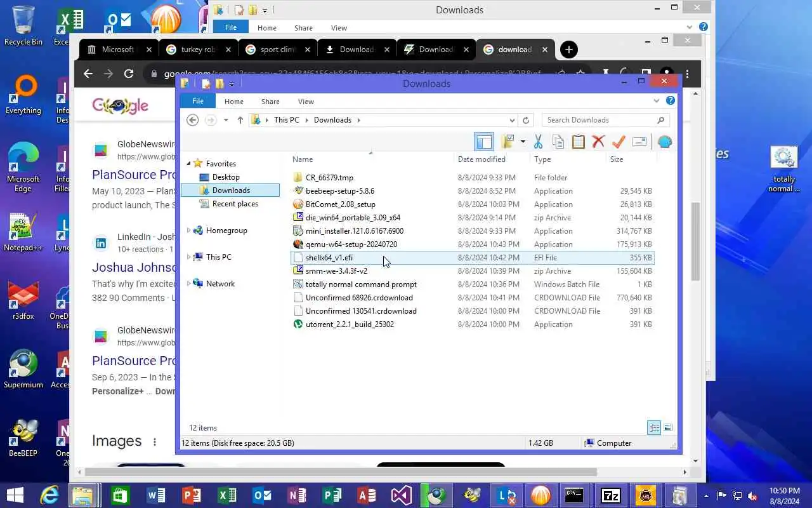The image size is (812, 508).
Task: Select the CR_66379.tmp folder
Action: point(473,178)
